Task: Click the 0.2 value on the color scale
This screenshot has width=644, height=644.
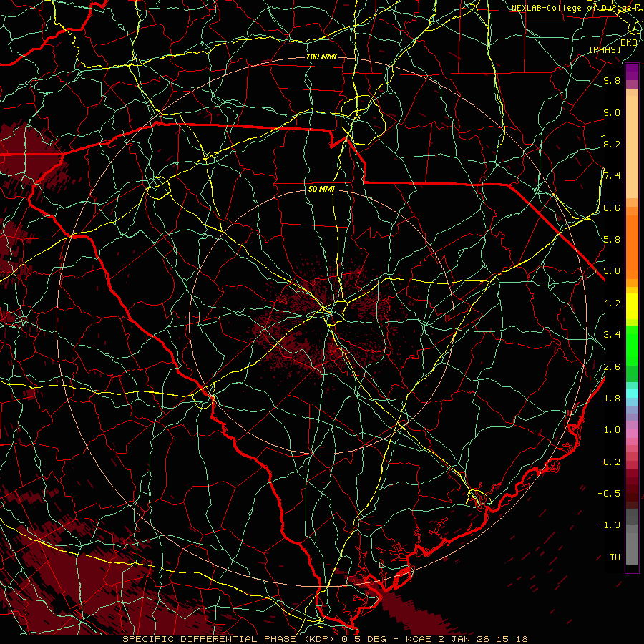Action: (612, 462)
